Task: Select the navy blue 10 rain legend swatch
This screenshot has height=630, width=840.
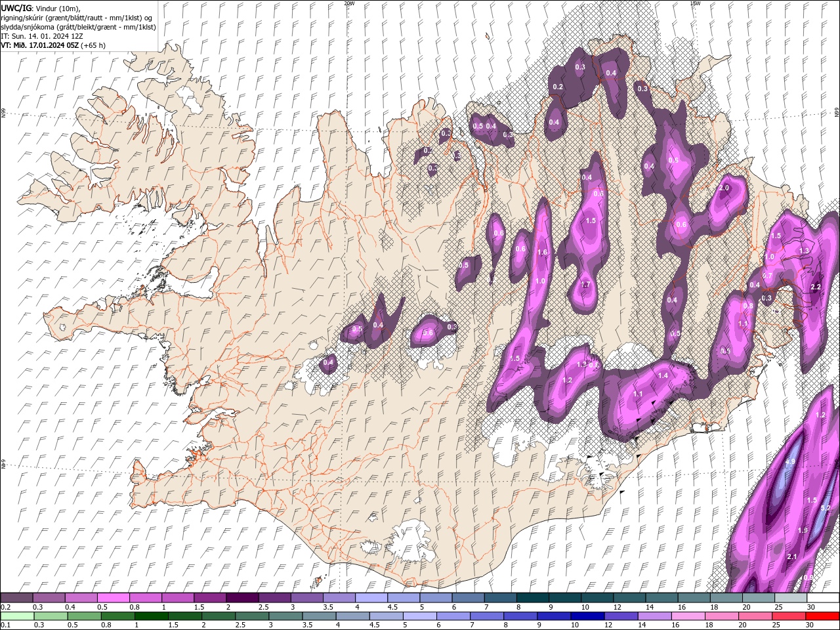Action: click(x=587, y=616)
